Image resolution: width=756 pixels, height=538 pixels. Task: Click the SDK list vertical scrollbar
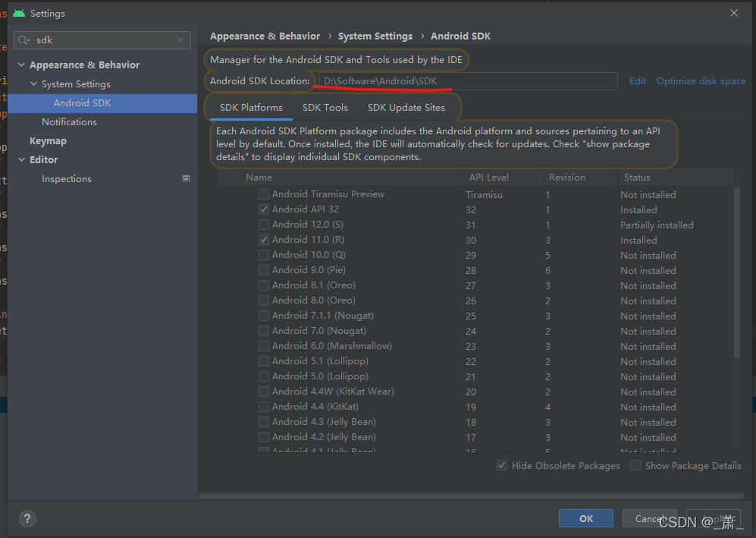click(737, 272)
